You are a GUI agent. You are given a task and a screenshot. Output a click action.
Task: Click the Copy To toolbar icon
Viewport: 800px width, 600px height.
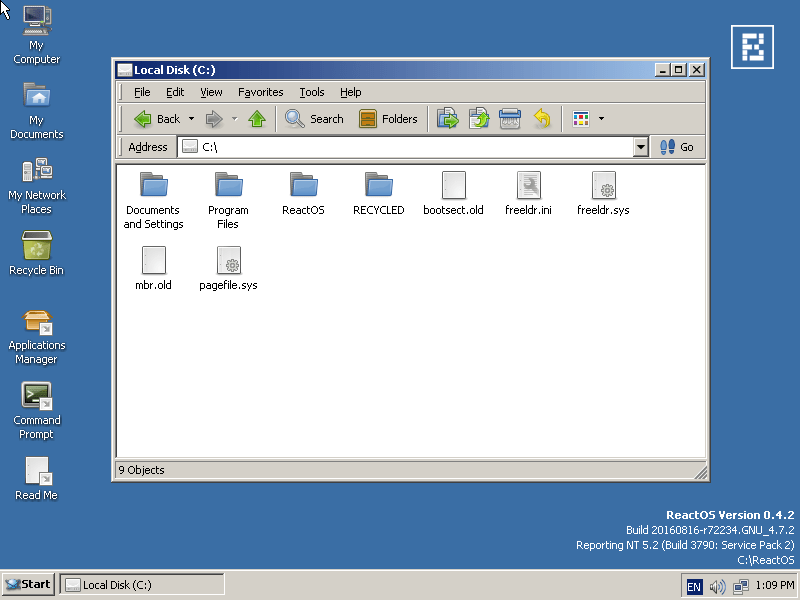[x=478, y=118]
